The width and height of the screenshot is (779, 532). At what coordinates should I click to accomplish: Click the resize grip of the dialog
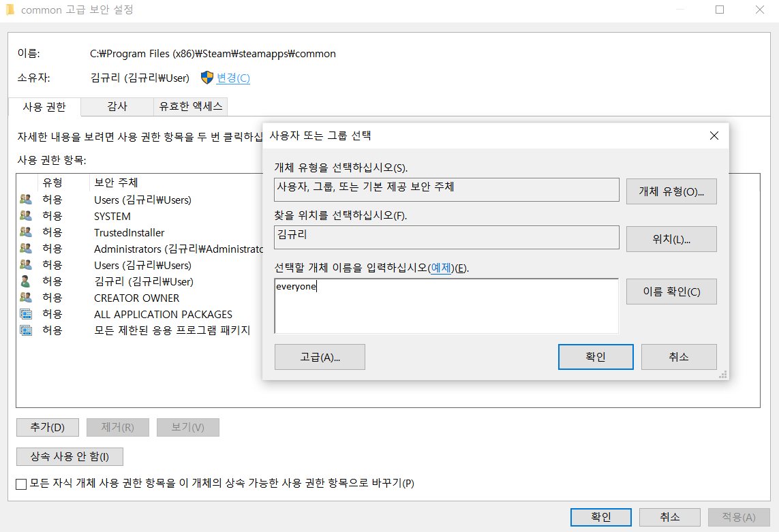point(723,375)
